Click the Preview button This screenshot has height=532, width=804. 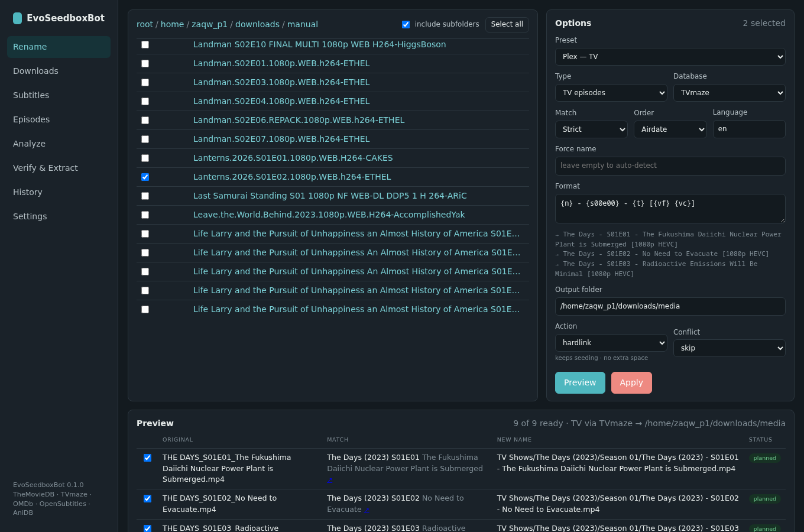[580, 382]
